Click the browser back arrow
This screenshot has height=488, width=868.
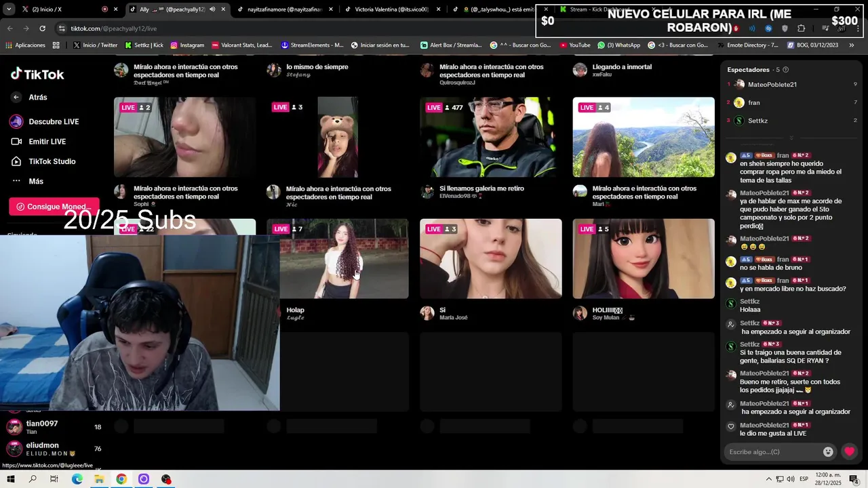tap(9, 28)
